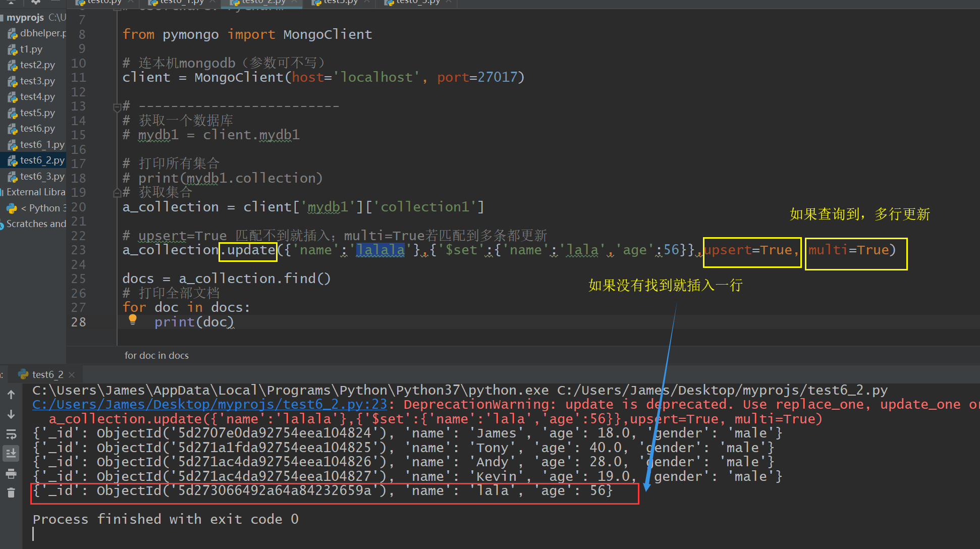
Task: Toggle scroll-to-end icon in Run console
Action: (11, 454)
